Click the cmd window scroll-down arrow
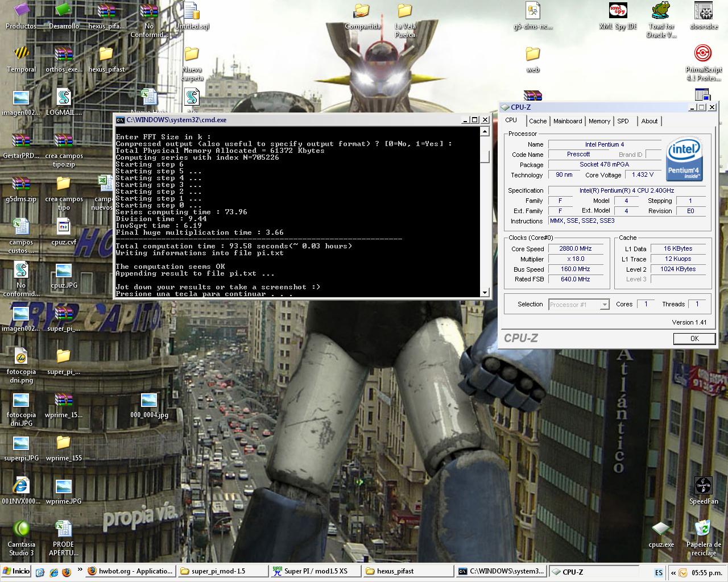This screenshot has height=582, width=728. (x=485, y=292)
